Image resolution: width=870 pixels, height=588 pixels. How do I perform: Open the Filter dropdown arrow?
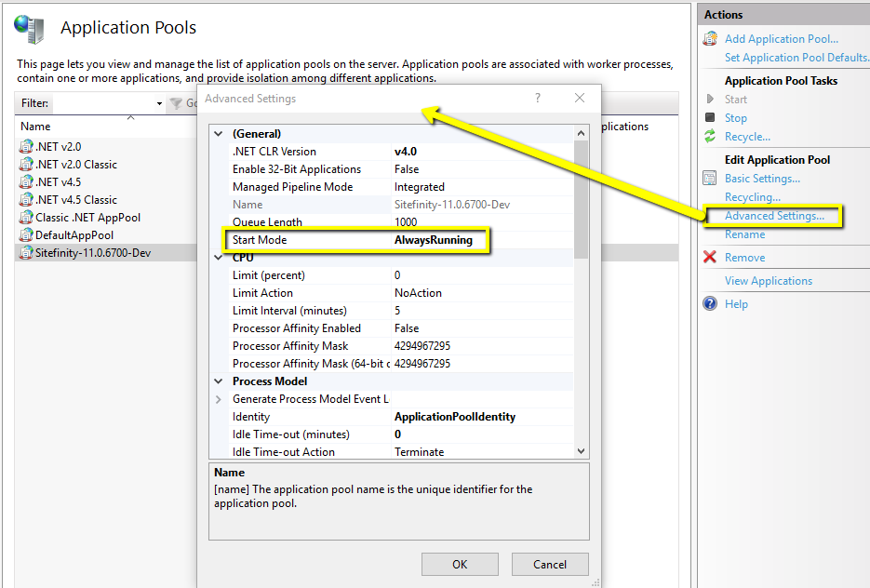pyautogui.click(x=159, y=103)
